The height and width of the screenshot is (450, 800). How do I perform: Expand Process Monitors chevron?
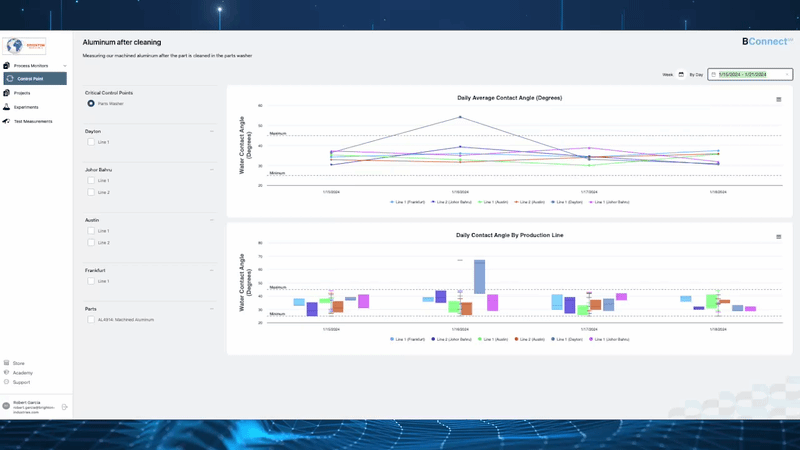[x=65, y=66]
